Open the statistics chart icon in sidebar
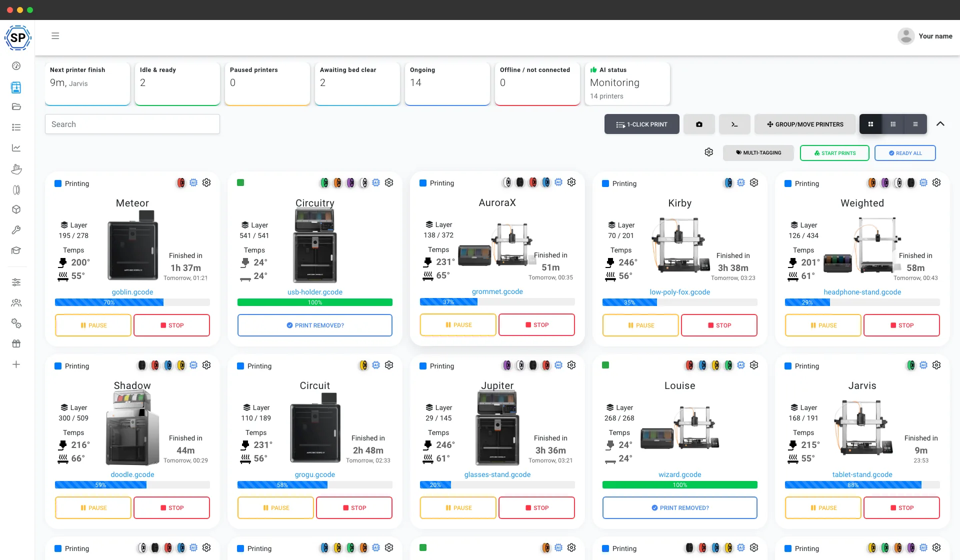 pyautogui.click(x=16, y=148)
